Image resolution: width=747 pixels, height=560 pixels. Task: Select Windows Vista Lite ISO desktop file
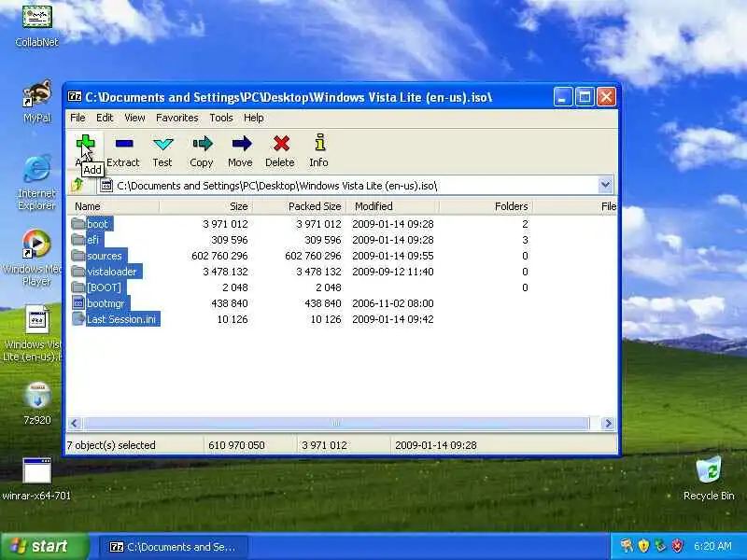pos(34,334)
